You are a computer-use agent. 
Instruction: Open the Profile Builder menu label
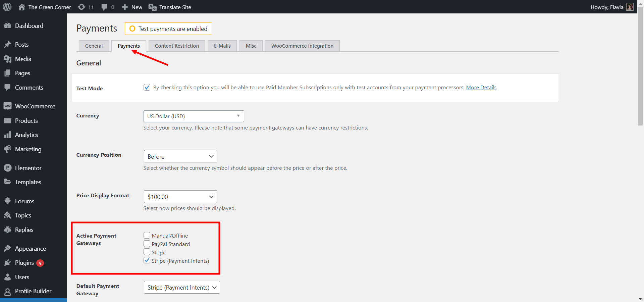(33, 291)
